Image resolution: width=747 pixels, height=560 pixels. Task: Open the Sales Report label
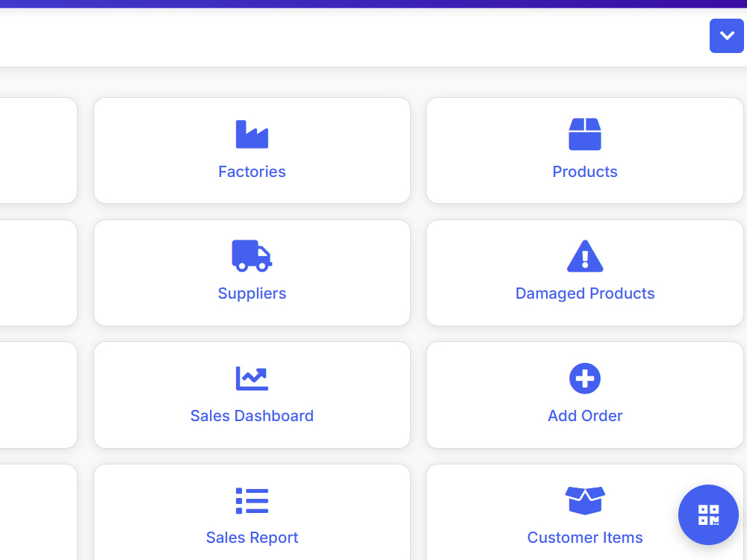(x=252, y=538)
